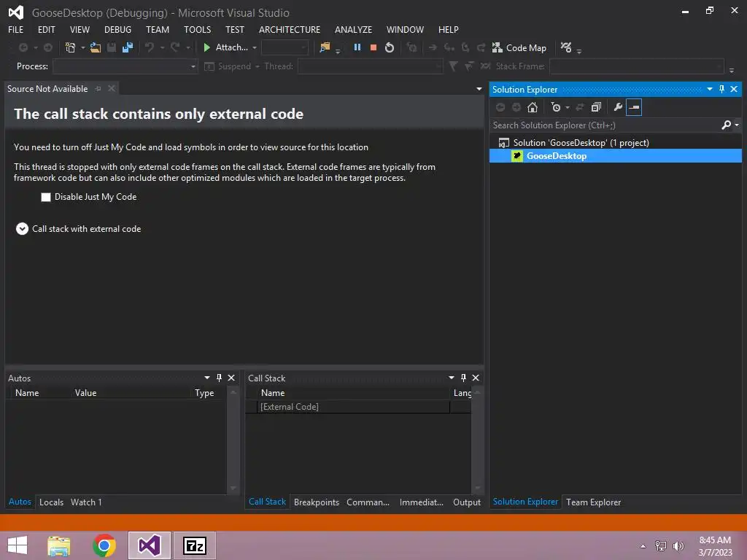Viewport: 747px width, 560px height.
Task: Open Solution Explorer window position dropdown
Action: pyautogui.click(x=710, y=89)
